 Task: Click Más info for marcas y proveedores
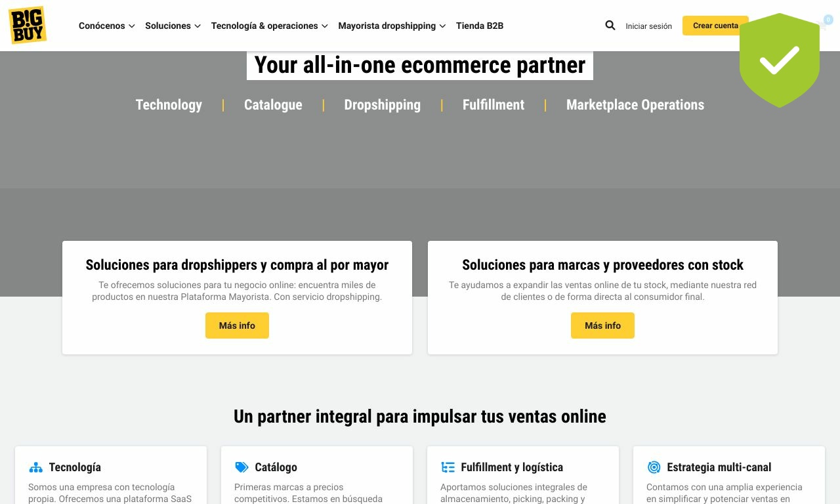(x=602, y=325)
